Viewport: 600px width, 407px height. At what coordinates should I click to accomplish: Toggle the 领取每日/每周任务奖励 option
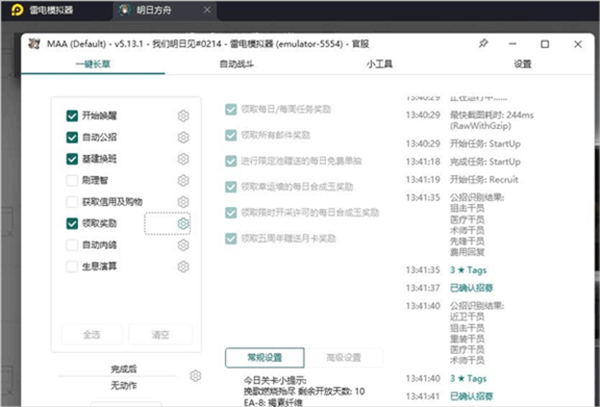point(232,109)
